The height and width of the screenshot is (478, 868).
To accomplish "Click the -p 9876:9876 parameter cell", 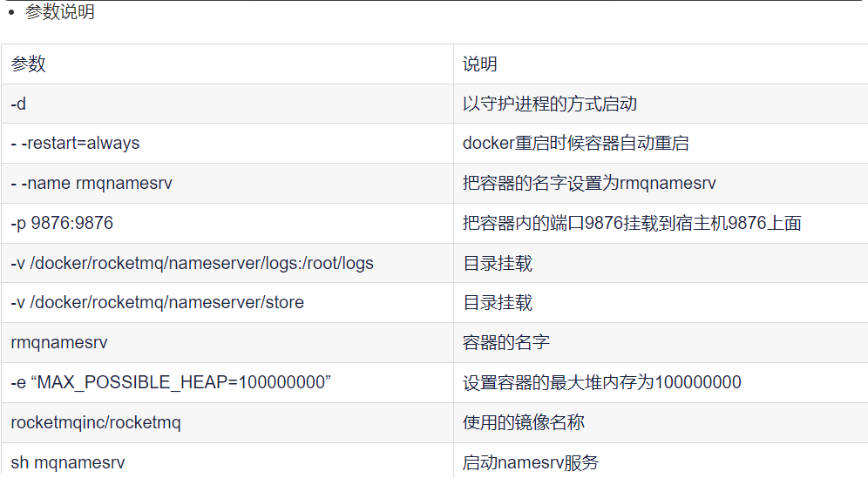I will 227,223.
